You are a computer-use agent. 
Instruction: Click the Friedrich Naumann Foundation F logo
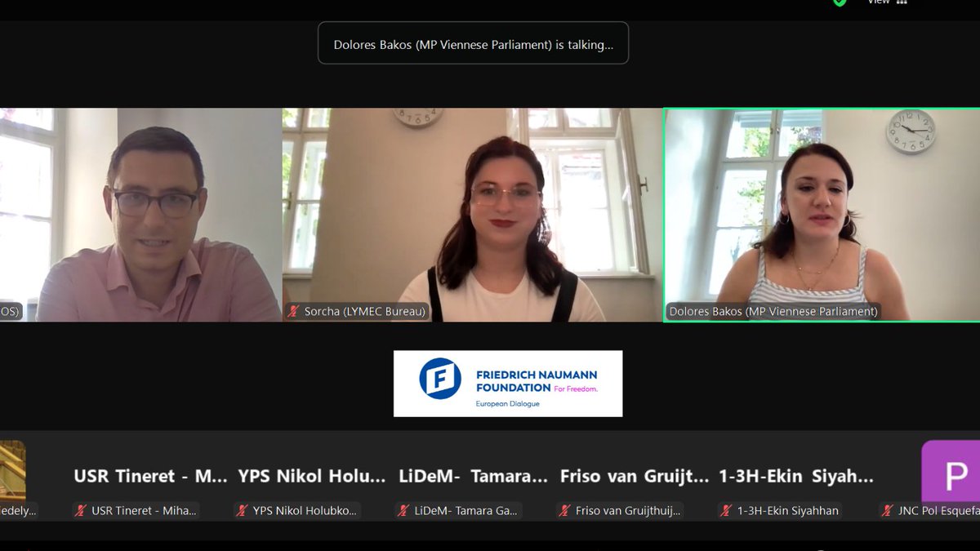441,380
